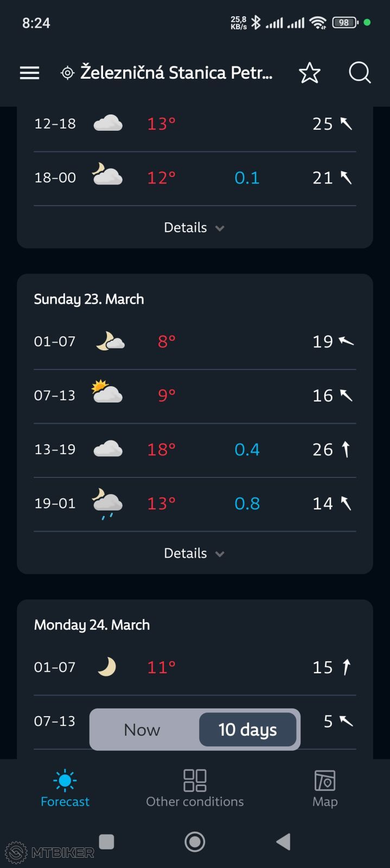The height and width of the screenshot is (868, 390).
Task: Switch forecast view to Now
Action: click(x=142, y=730)
